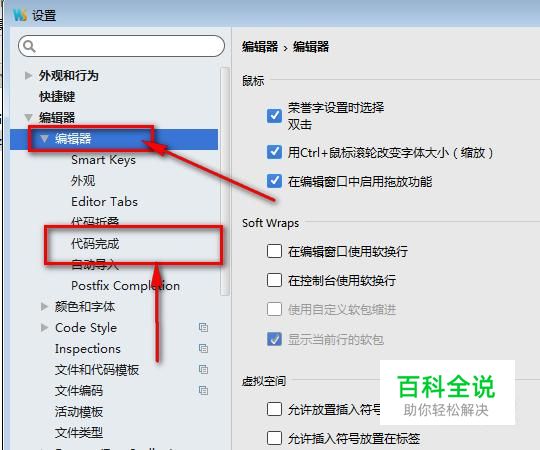The image size is (540, 450).
Task: Click the copy icon beside 文件编码
Action: [x=203, y=390]
